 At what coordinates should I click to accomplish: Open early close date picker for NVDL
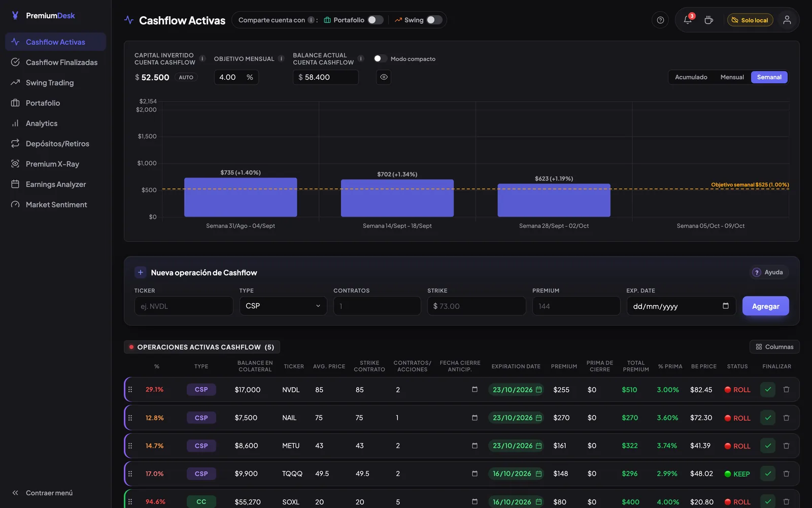pyautogui.click(x=475, y=390)
